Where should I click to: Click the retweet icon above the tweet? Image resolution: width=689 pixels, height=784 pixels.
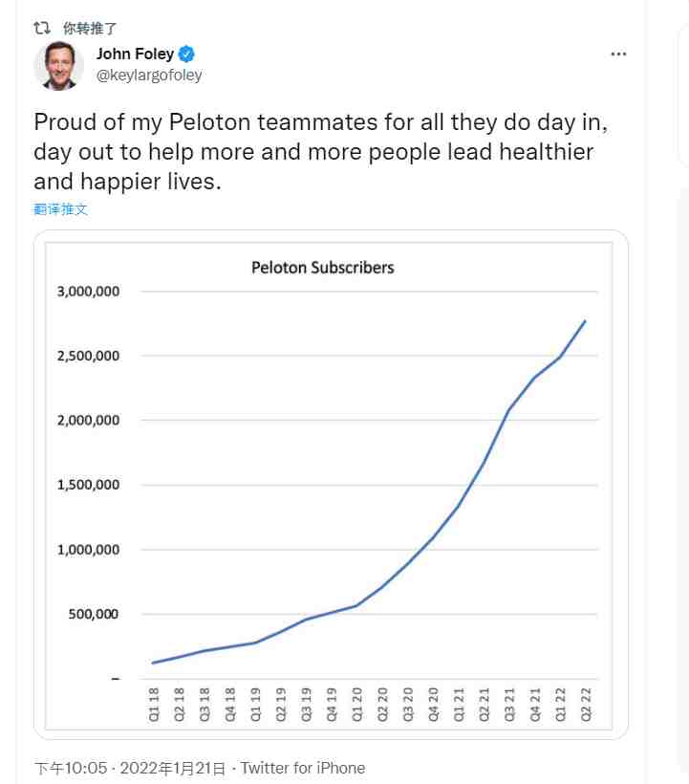(42, 27)
